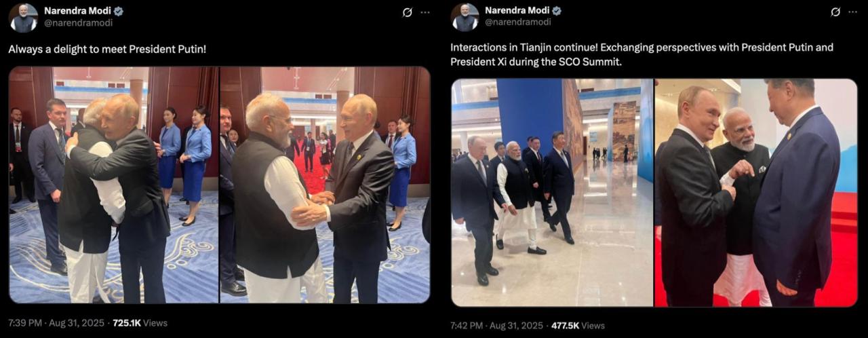Screen dimensions: 868x338
Task: Open the hugging photo in the left tweet
Action: pos(113,185)
